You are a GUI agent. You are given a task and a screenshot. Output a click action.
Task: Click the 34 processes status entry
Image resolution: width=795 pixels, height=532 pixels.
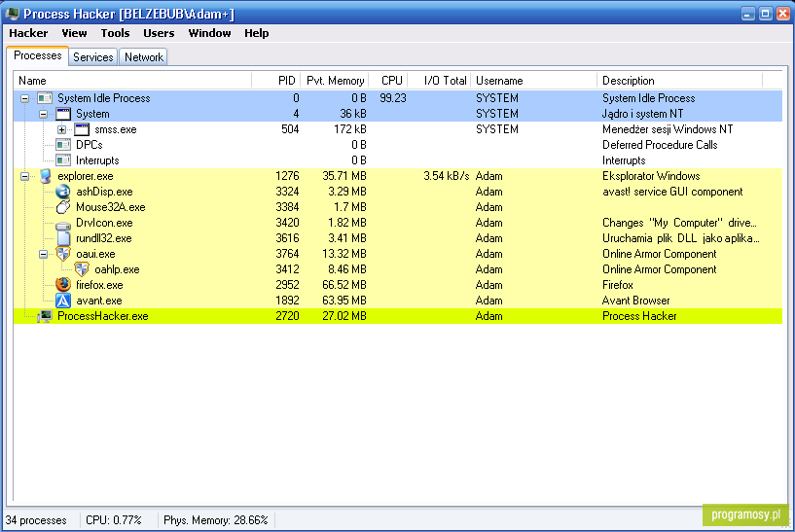[x=36, y=520]
